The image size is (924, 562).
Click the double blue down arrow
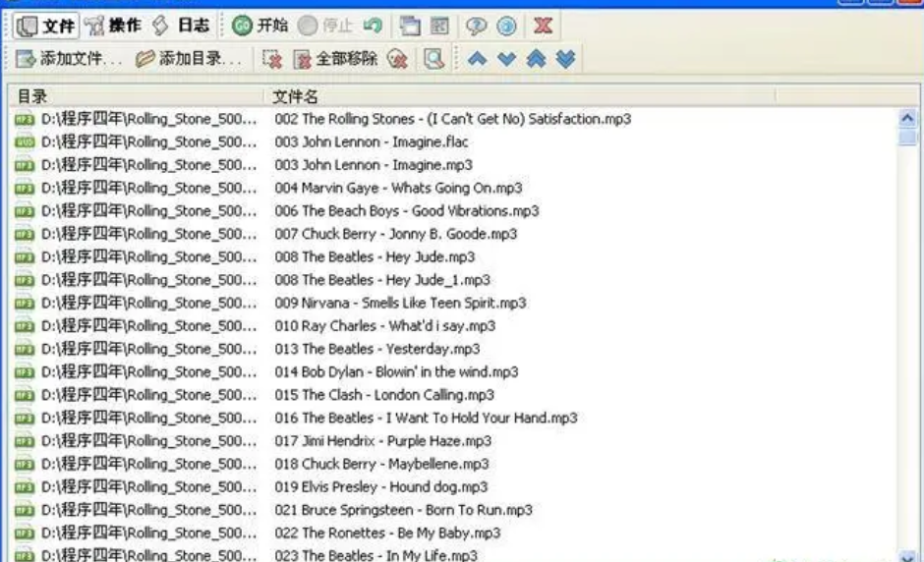565,59
